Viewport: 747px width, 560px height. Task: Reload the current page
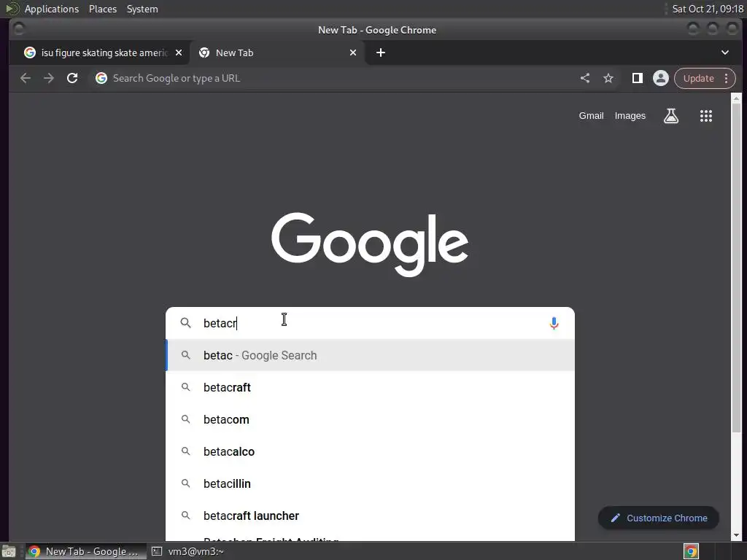tap(72, 78)
